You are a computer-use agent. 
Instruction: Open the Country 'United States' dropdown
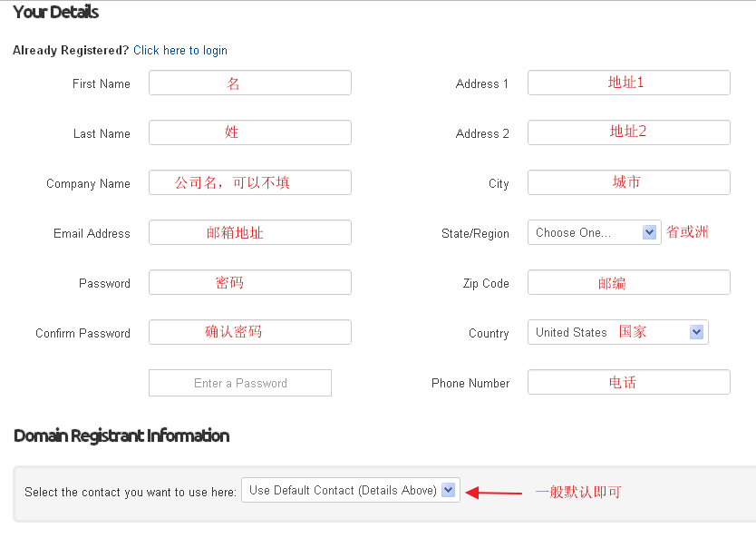point(607,332)
